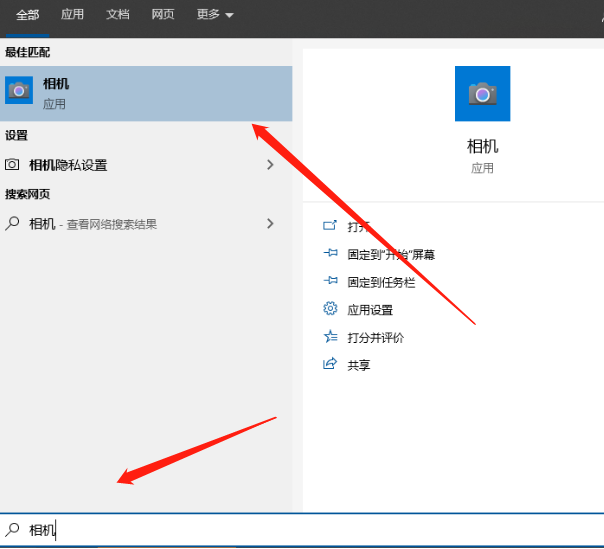Click the star icon beside 打分并评价
Screen dimensions: 604x549
(331, 336)
